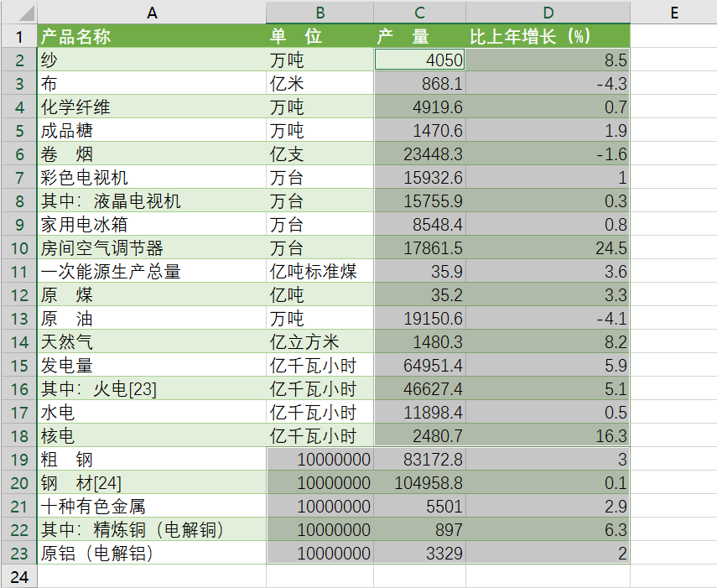Select the cell 房间空气调节器

(152, 247)
